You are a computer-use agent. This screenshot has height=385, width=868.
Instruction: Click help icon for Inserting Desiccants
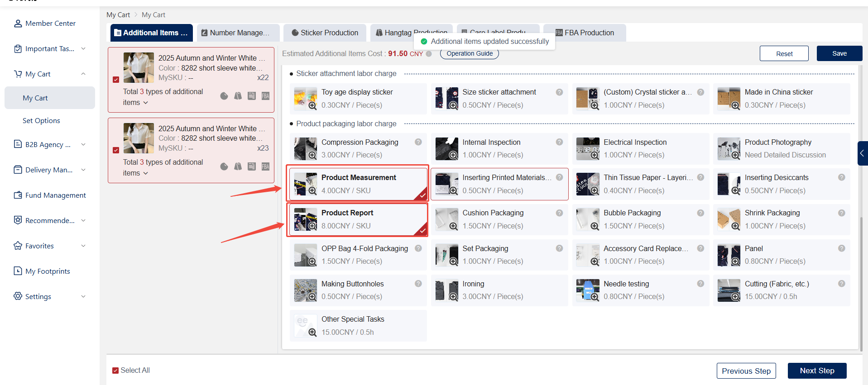tap(842, 177)
